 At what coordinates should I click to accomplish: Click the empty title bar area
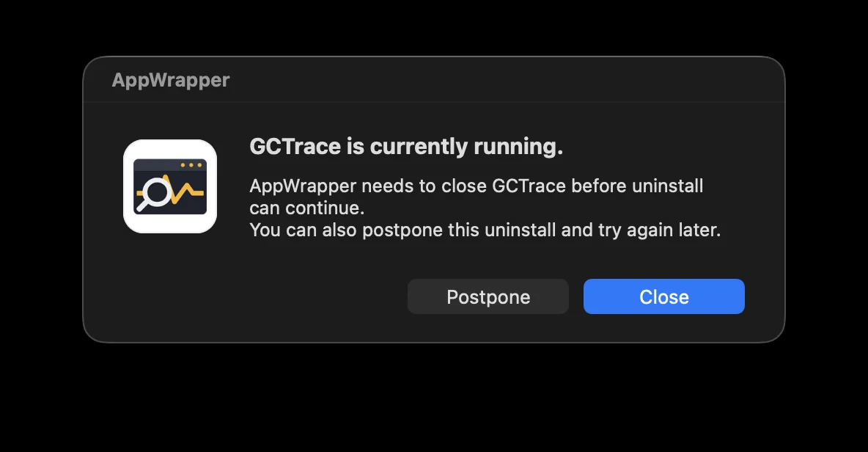coord(499,80)
